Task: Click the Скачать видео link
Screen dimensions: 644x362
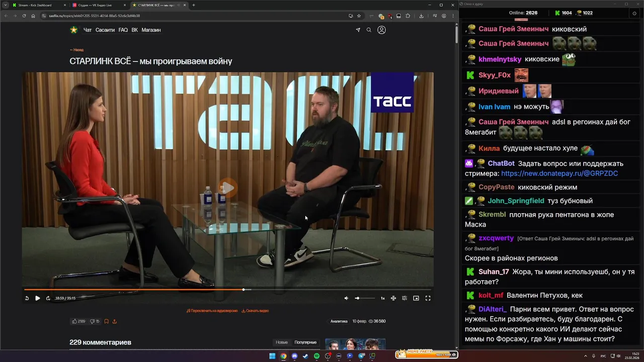Action: coord(255,311)
